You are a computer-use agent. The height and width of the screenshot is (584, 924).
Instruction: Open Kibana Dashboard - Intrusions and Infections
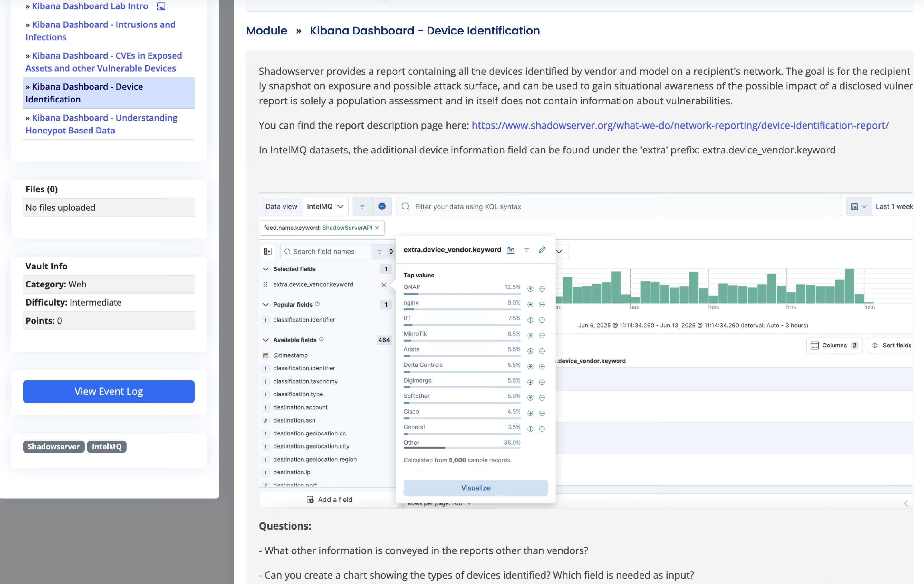[x=101, y=31]
